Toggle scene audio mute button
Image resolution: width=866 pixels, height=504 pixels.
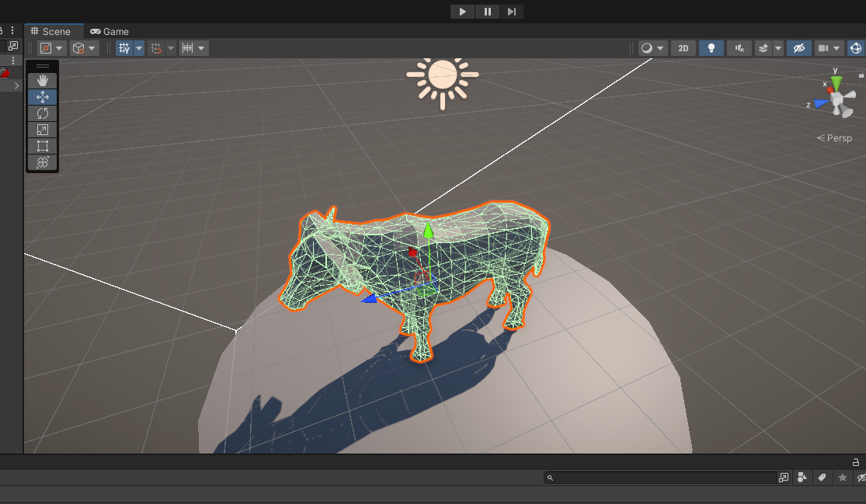(739, 48)
